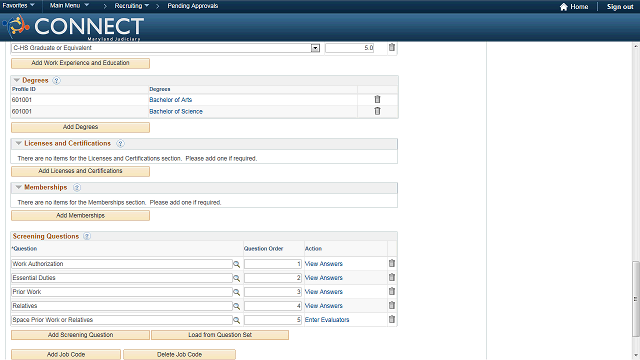Image resolution: width=640 pixels, height=360 pixels.
Task: Open the Favorites dropdown menu
Action: tap(18, 6)
